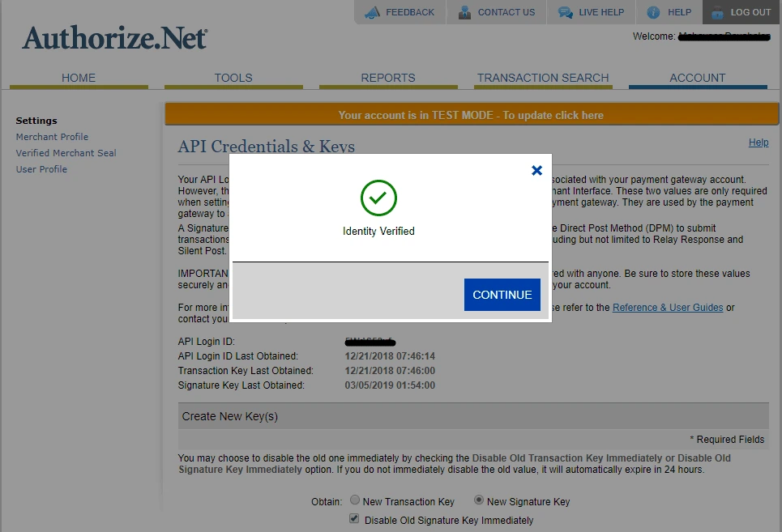The height and width of the screenshot is (532, 782).
Task: Click the Settings heading in the sidebar
Action: [36, 121]
